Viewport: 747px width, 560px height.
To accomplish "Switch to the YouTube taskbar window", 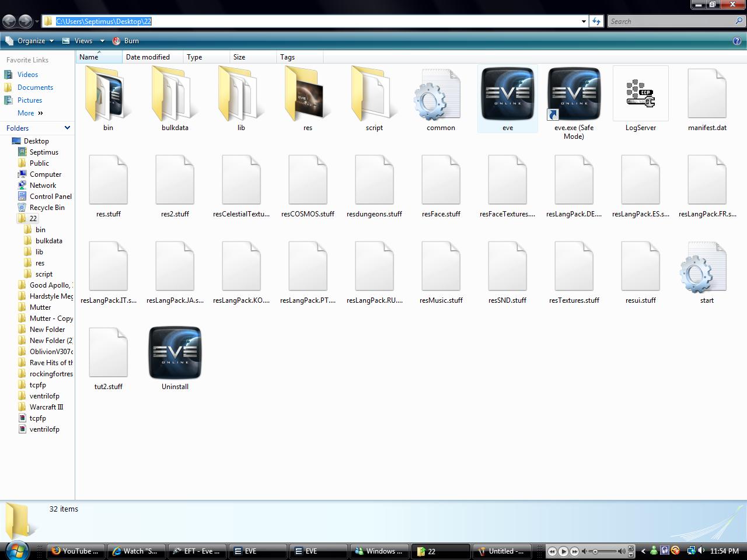I will pos(76,551).
